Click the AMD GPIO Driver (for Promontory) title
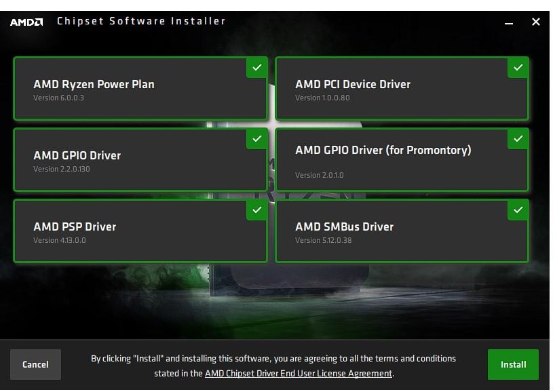 [x=383, y=151]
